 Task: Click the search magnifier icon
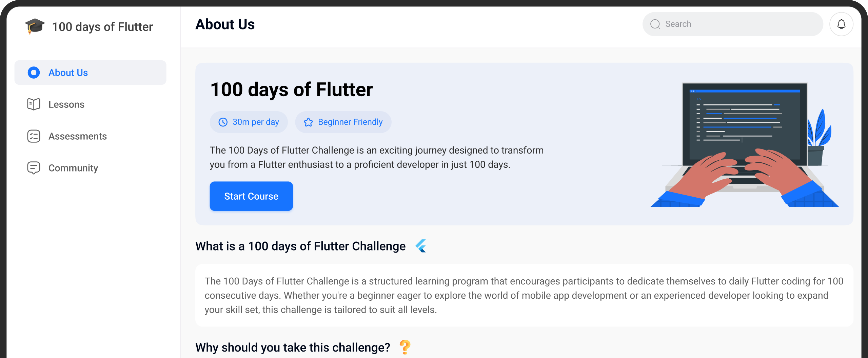point(655,24)
